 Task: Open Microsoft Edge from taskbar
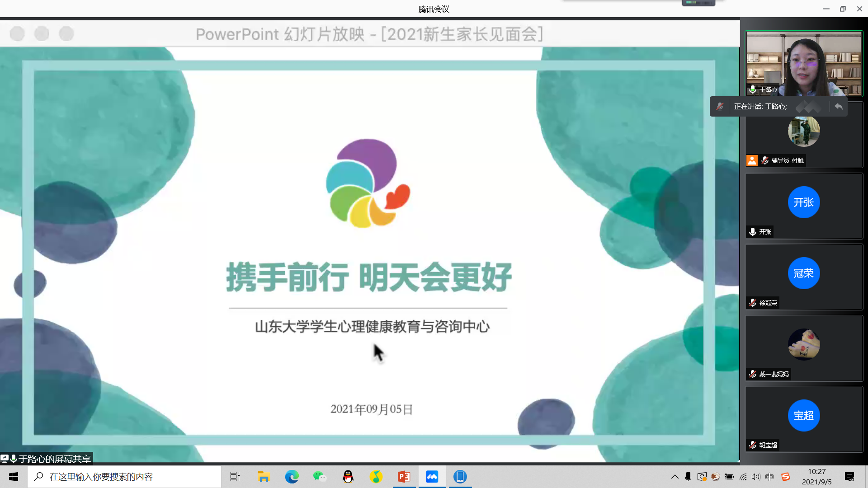[x=292, y=477]
